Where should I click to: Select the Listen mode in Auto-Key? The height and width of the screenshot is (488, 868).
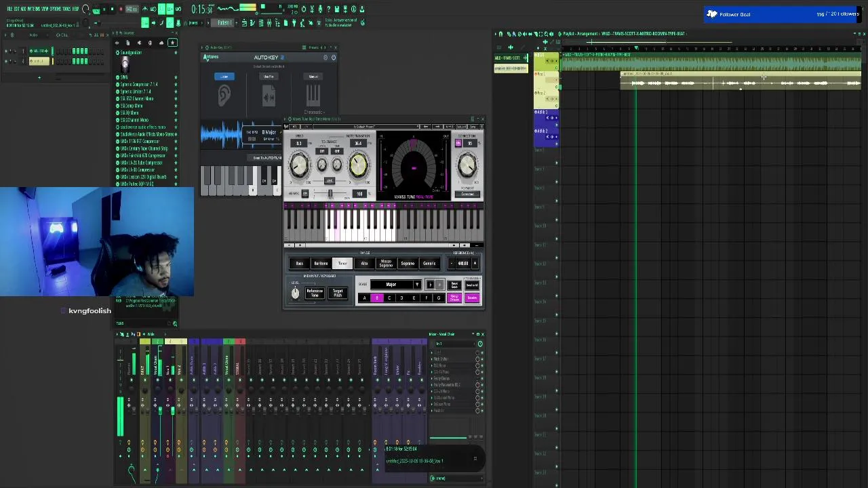[224, 77]
